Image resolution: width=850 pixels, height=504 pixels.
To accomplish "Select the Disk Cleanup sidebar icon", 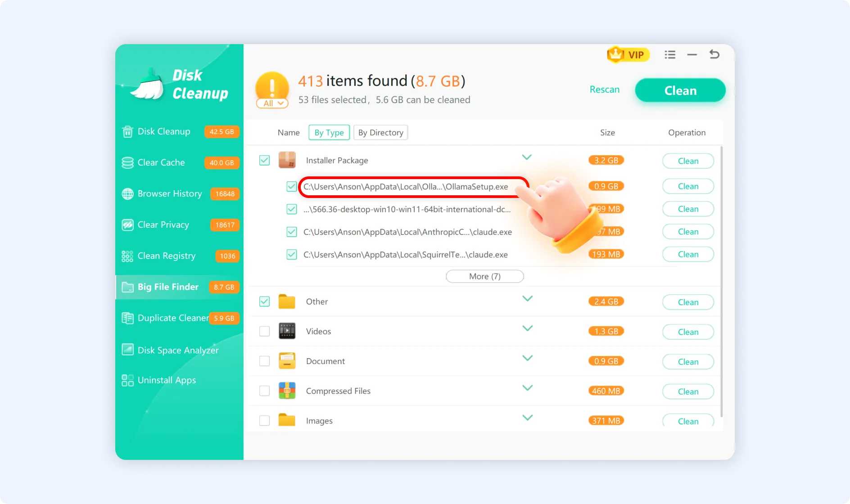I will [127, 131].
